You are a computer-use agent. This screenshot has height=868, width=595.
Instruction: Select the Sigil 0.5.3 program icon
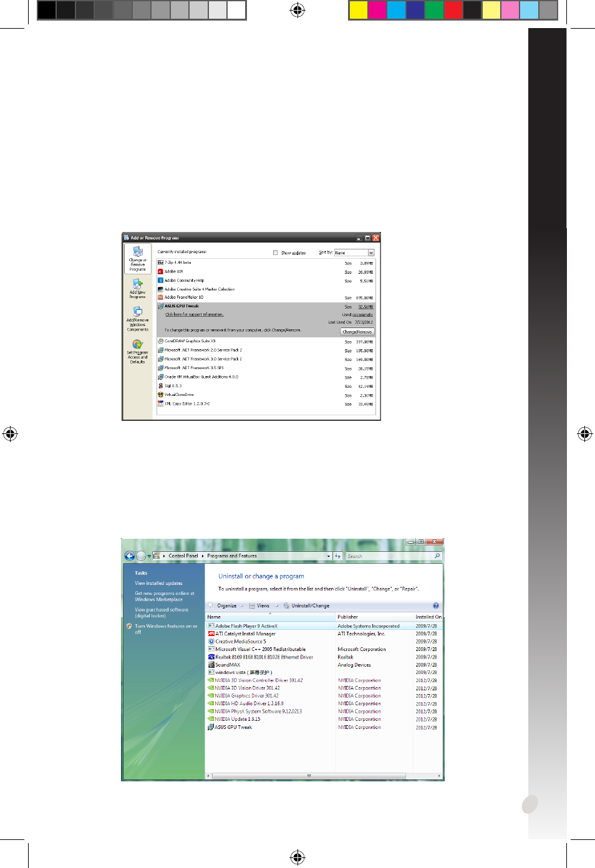[x=160, y=386]
